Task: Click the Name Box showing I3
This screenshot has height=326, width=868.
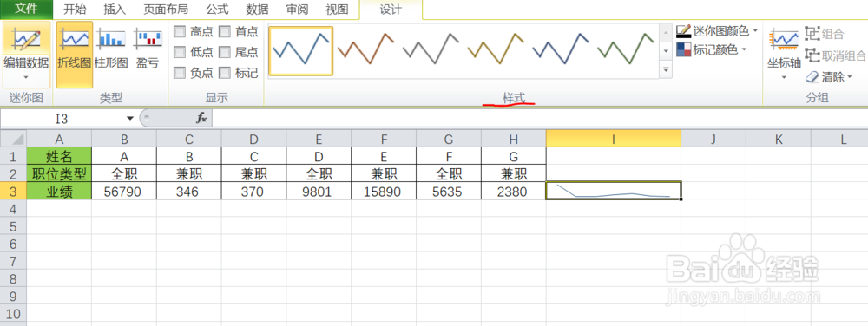Action: (x=62, y=118)
